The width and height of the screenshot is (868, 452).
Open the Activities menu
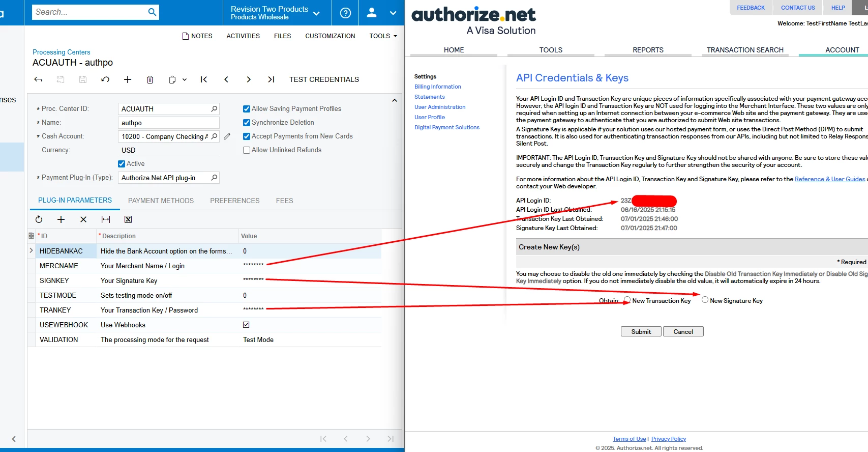pyautogui.click(x=243, y=36)
